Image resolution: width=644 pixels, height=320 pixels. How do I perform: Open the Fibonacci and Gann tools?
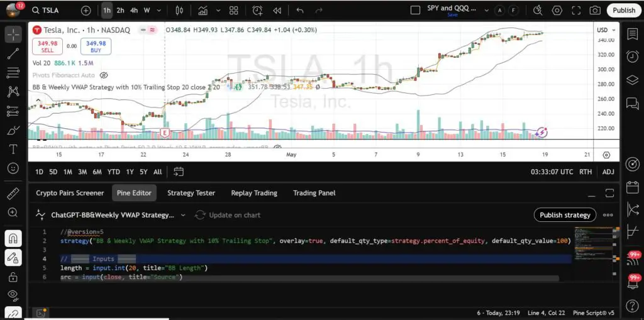point(13,73)
